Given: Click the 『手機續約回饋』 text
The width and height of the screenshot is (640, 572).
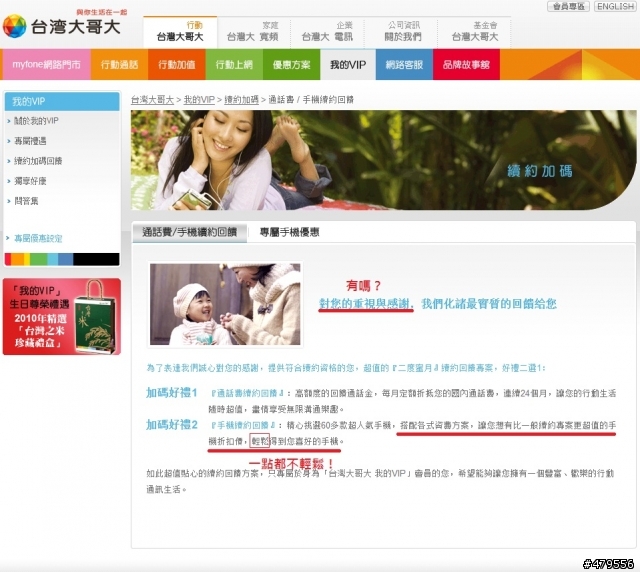Looking at the screenshot, I should (x=243, y=425).
